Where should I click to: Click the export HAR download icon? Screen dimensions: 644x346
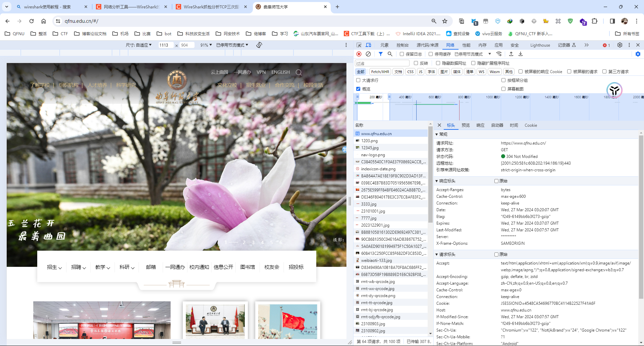pos(521,54)
